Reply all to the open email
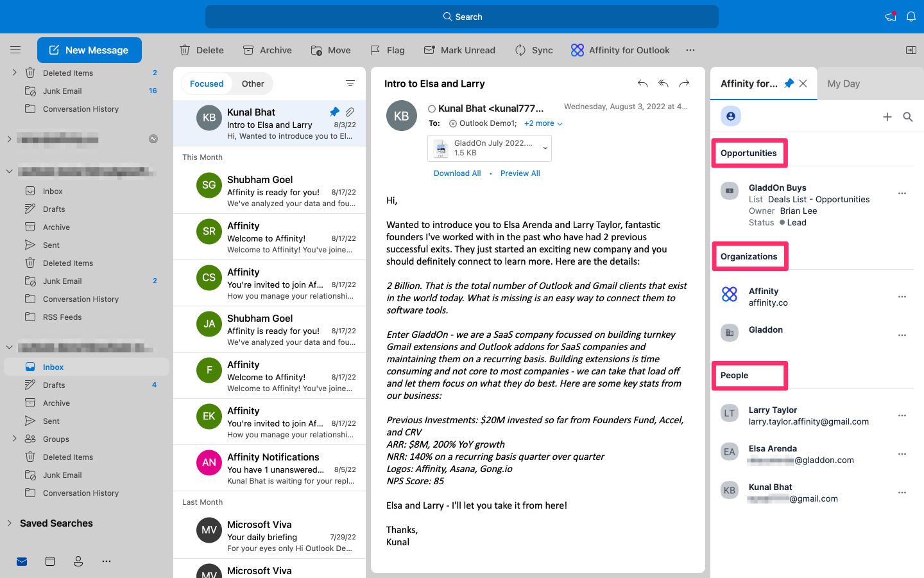 [663, 83]
